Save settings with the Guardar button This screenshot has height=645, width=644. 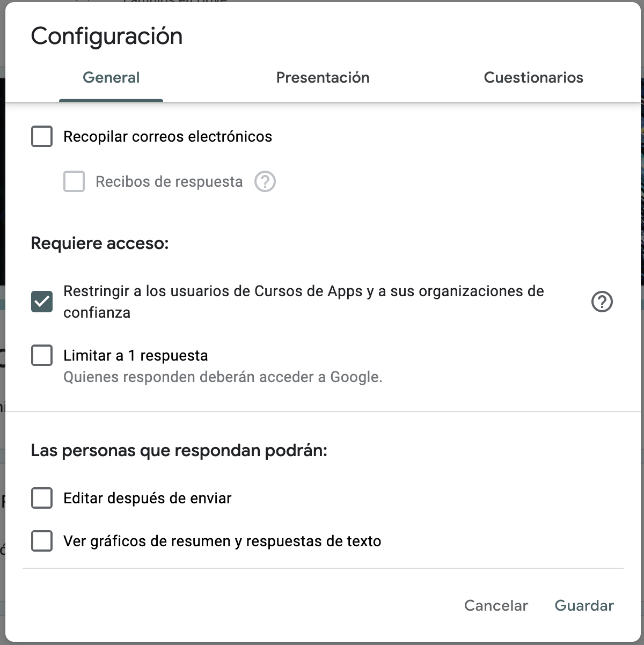(584, 606)
